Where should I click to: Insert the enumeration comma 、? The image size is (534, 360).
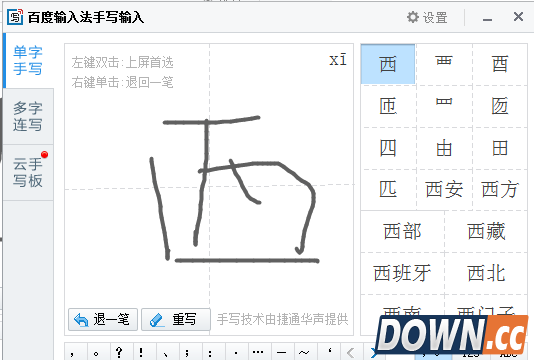[167, 352]
